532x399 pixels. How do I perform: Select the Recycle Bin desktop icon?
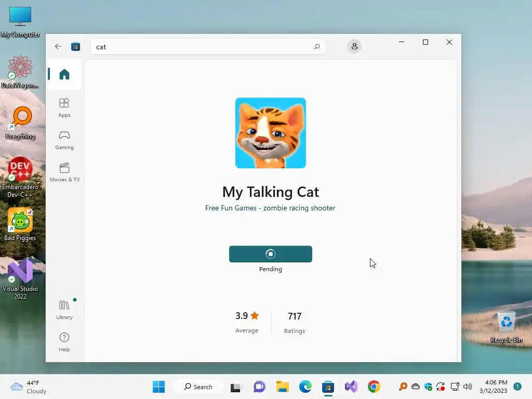(506, 327)
